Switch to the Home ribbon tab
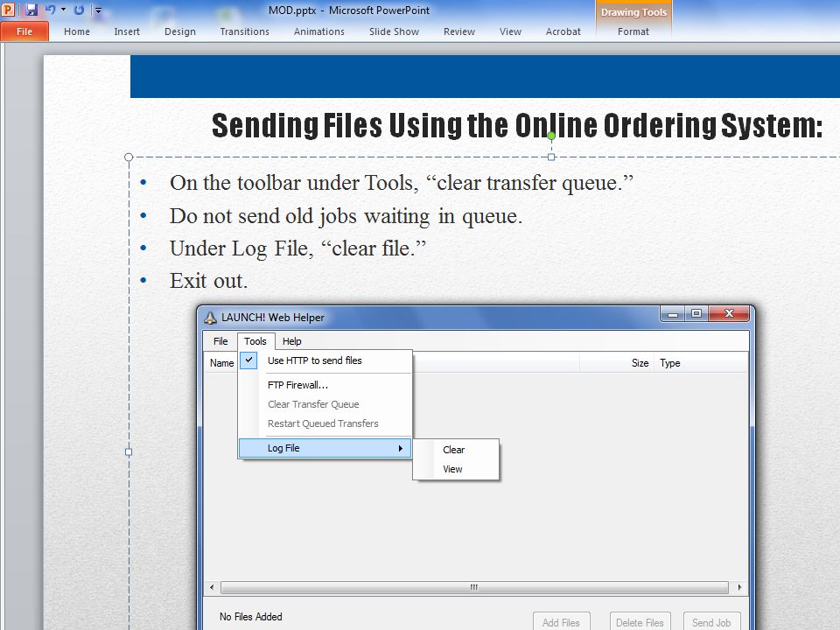 [x=77, y=31]
